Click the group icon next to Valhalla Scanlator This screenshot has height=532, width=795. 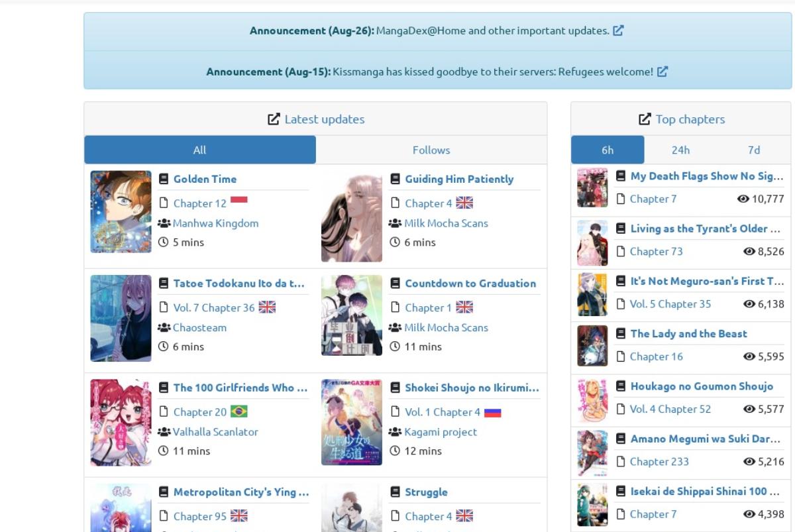[164, 432]
